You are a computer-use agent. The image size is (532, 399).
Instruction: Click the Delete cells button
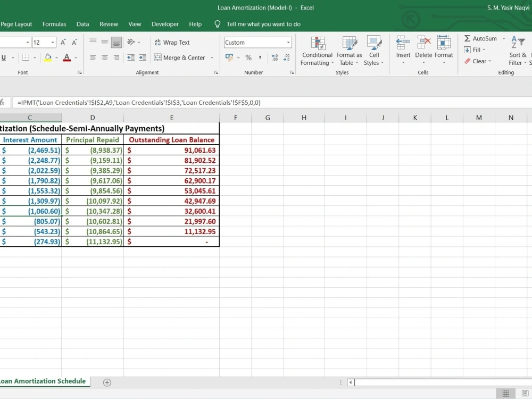tap(423, 48)
